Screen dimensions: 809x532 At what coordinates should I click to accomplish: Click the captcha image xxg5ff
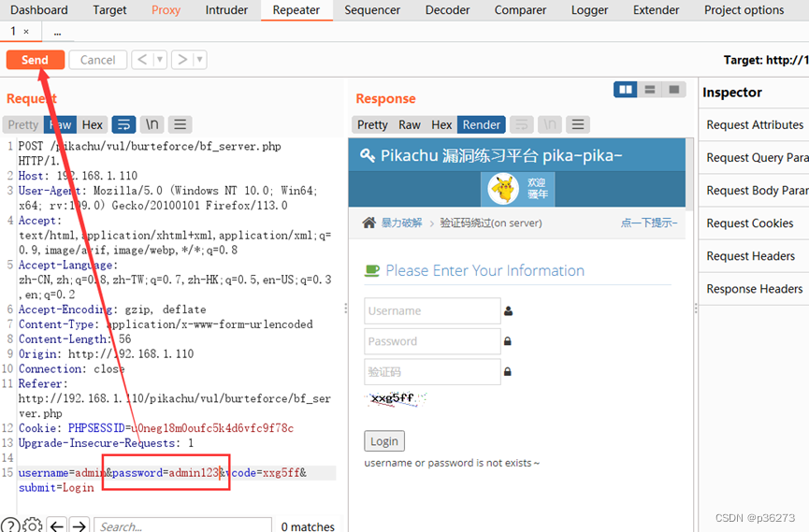396,399
